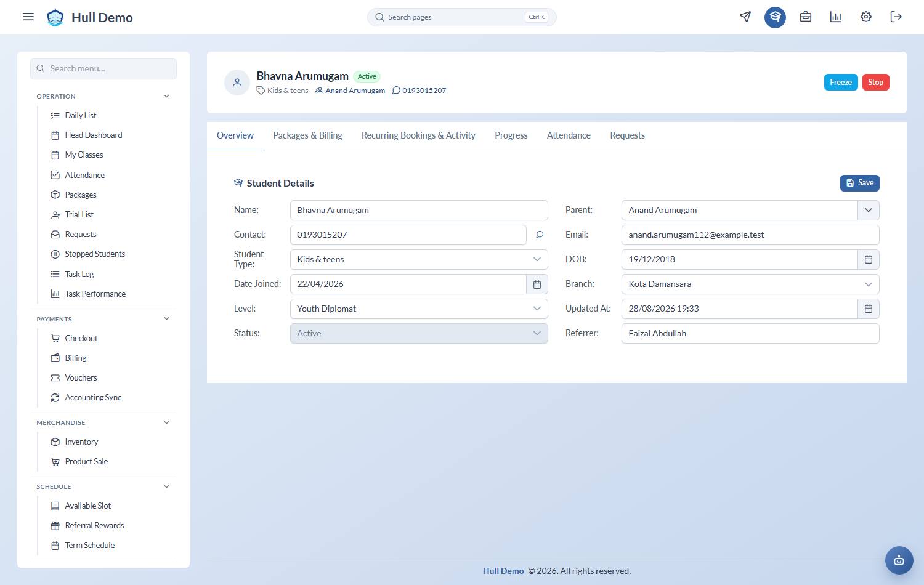Screen dimensions: 924x585
Task: Focus the Search menu field
Action: pos(103,68)
